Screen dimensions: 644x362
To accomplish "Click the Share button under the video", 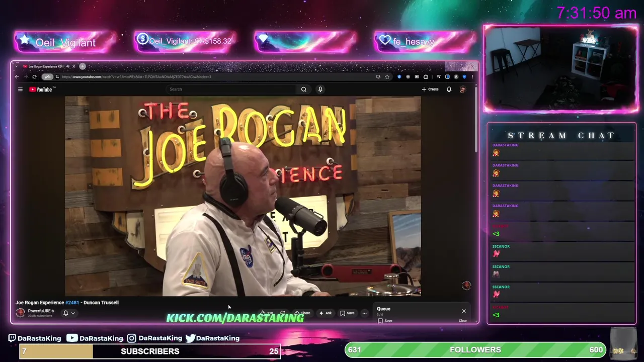I will click(302, 313).
